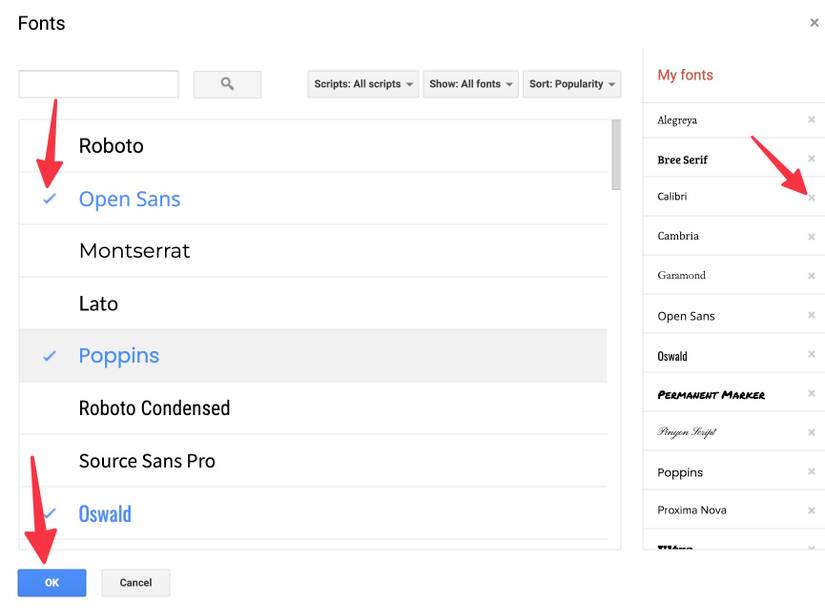
Task: Remove Calibri from My fonts list
Action: 811,198
